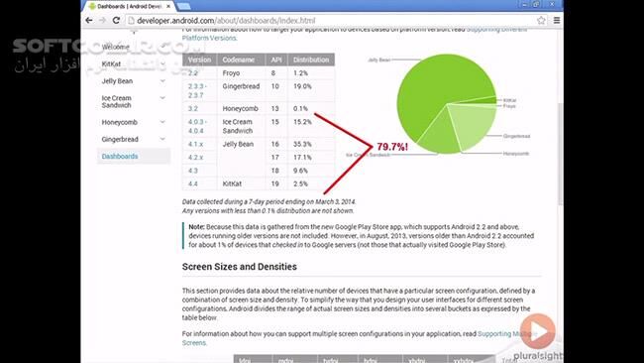
Task: Click the Distribution column header
Action: (x=311, y=60)
